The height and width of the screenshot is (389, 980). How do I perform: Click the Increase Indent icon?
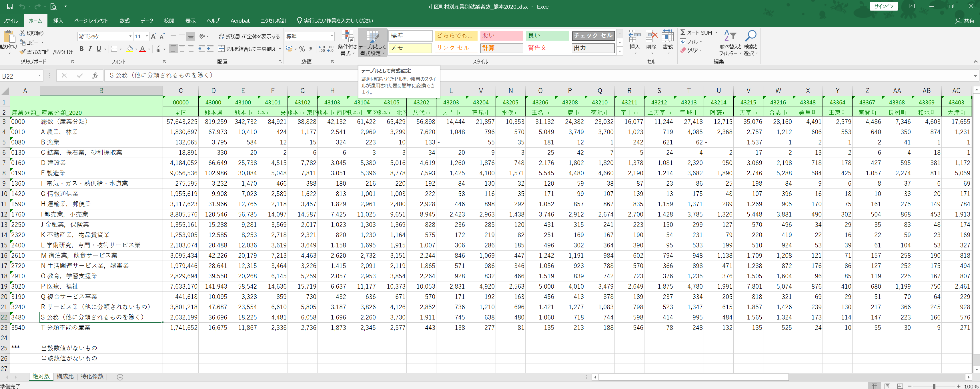210,49
